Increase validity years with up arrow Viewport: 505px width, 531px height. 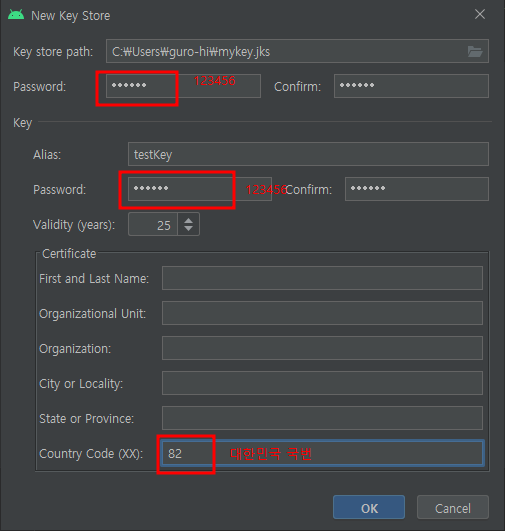point(188,220)
